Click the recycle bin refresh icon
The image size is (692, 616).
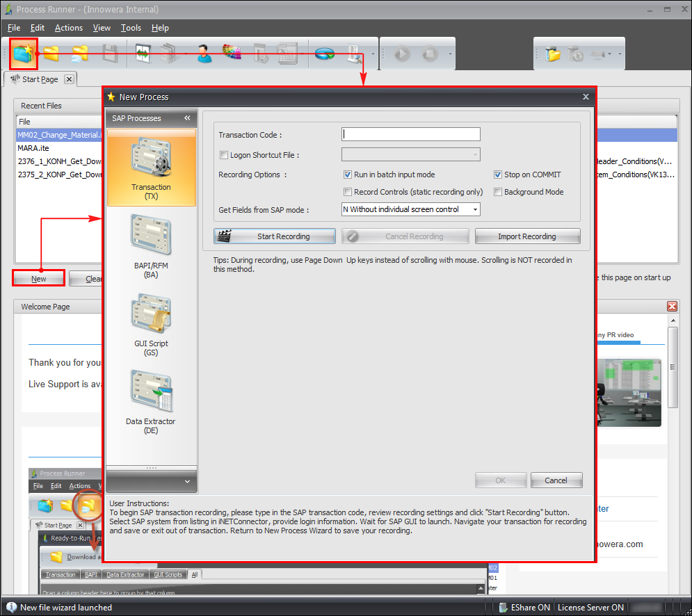click(x=575, y=54)
